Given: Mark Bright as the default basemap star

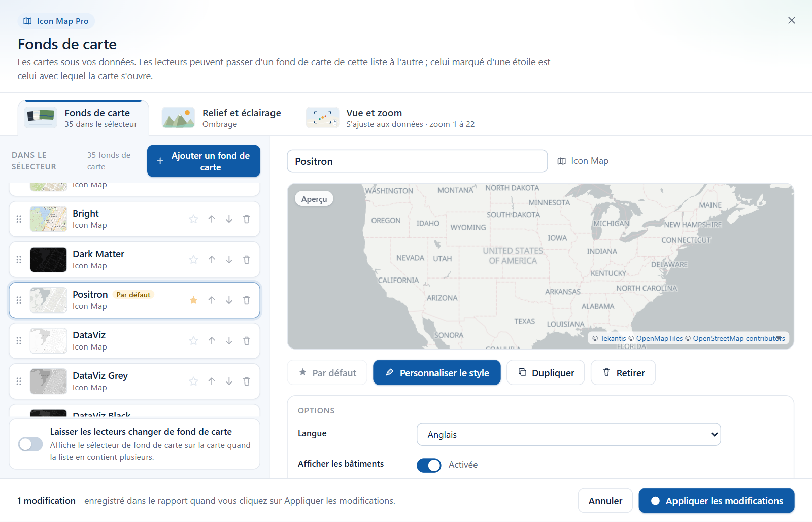Looking at the screenshot, I should tap(193, 219).
